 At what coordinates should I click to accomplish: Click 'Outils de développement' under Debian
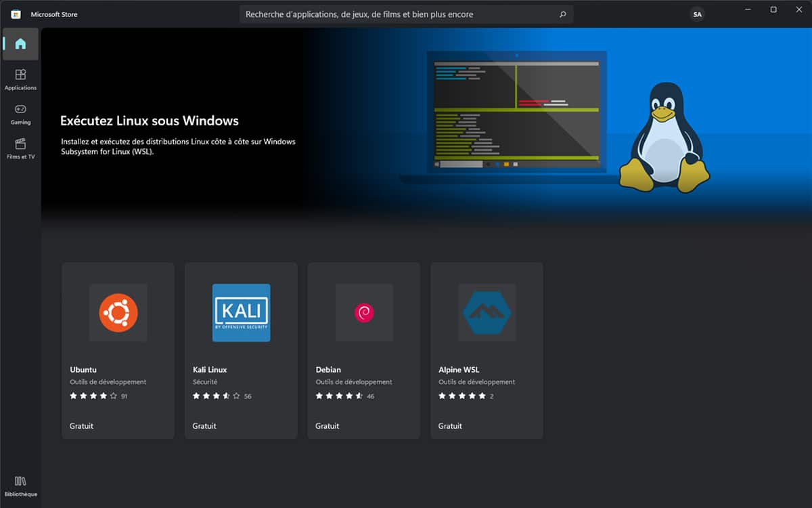[354, 382]
